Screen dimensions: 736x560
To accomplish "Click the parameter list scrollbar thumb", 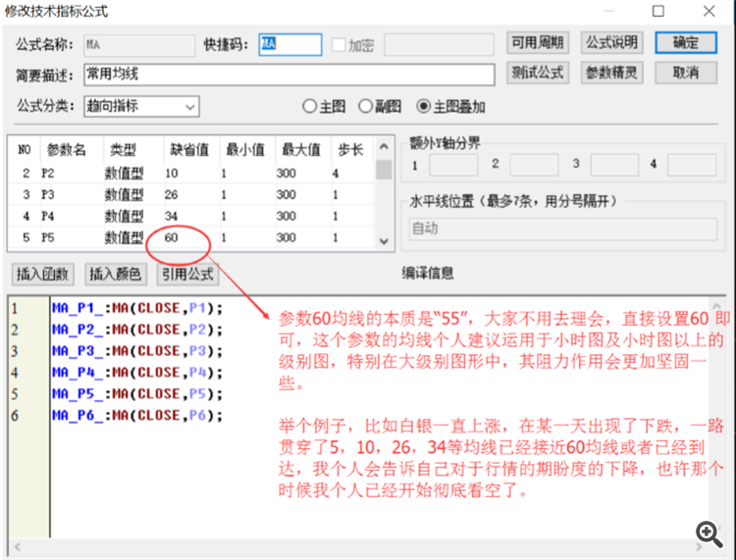I will pyautogui.click(x=384, y=170).
